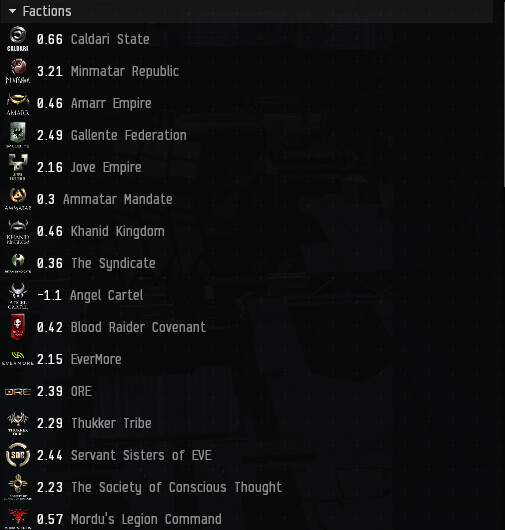The height and width of the screenshot is (530, 505).
Task: Click the Amarr Empire faction emblem
Action: click(x=18, y=103)
